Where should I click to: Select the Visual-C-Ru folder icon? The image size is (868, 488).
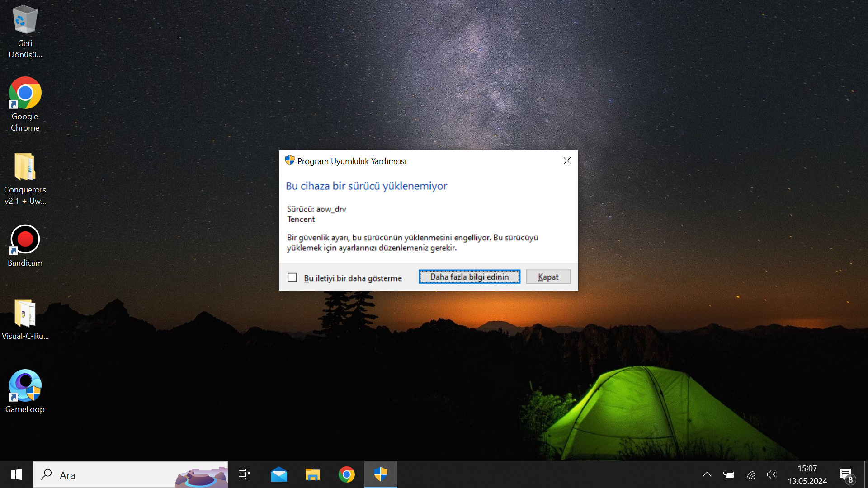pyautogui.click(x=25, y=313)
